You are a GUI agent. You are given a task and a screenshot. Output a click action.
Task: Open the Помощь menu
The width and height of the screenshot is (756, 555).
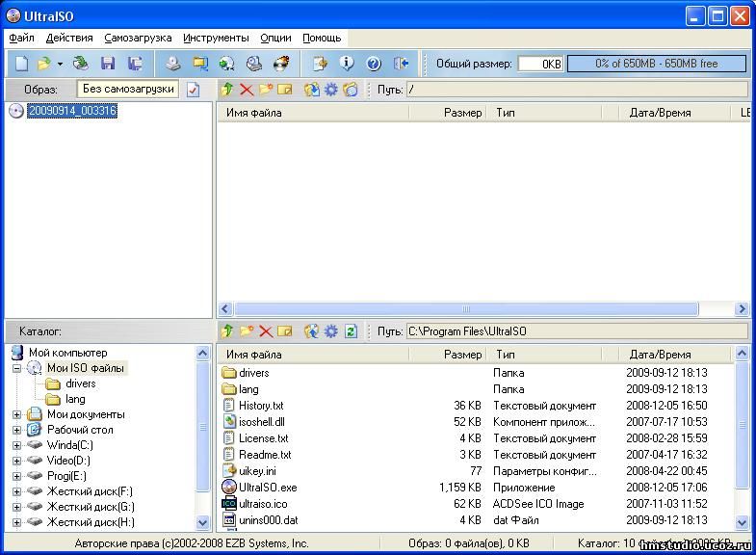click(322, 38)
